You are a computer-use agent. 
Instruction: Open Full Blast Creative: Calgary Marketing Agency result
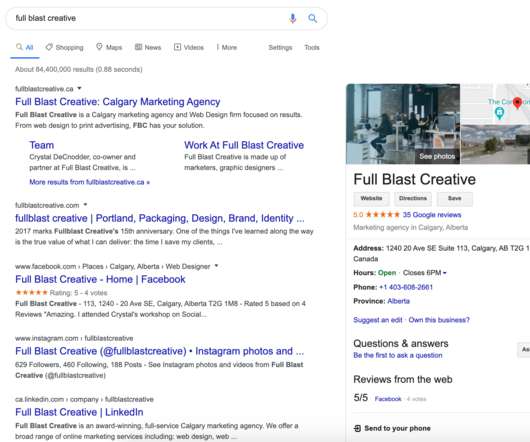(x=118, y=102)
